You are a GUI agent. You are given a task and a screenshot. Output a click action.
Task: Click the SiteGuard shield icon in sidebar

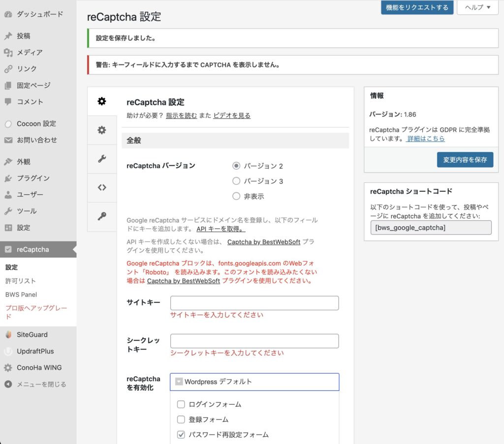[8, 335]
